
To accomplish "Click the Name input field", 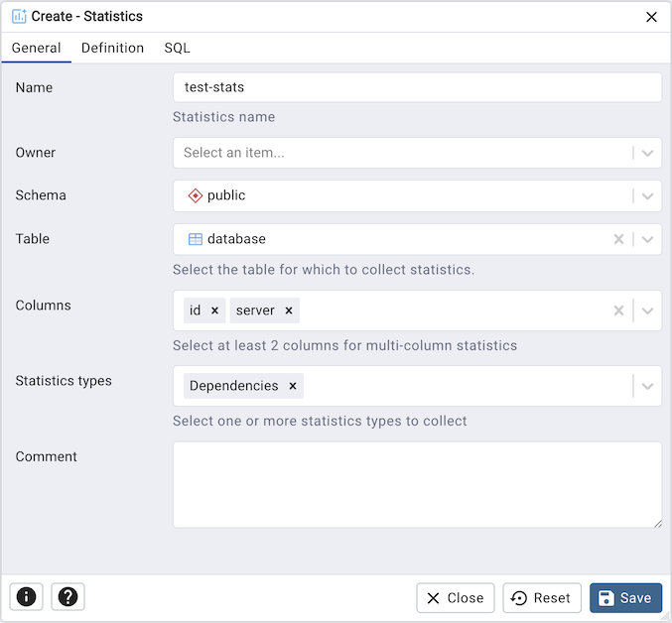I will (x=418, y=87).
